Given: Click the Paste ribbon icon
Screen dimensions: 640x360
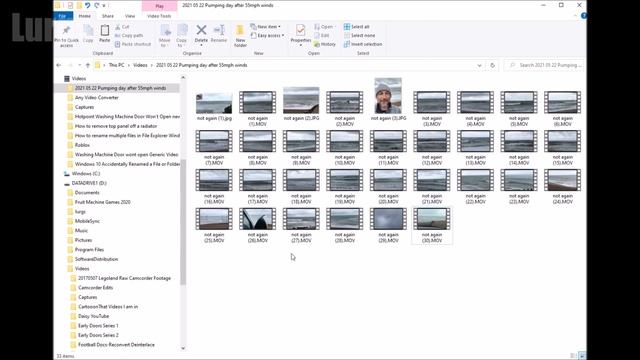Looking at the screenshot, I should 104,33.
